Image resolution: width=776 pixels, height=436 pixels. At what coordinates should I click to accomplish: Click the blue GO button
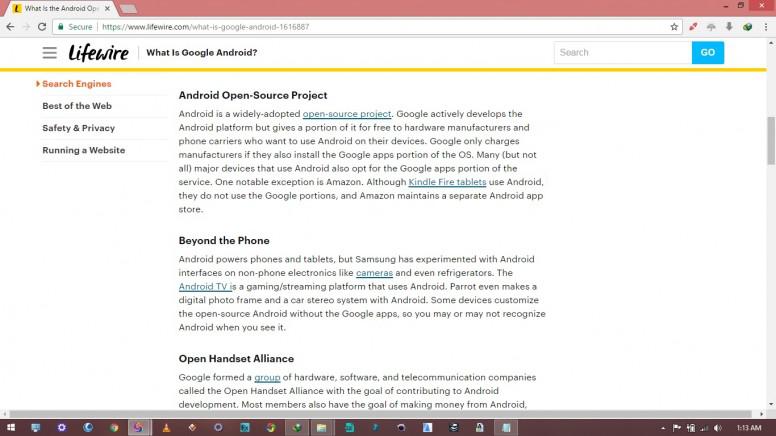click(x=708, y=52)
